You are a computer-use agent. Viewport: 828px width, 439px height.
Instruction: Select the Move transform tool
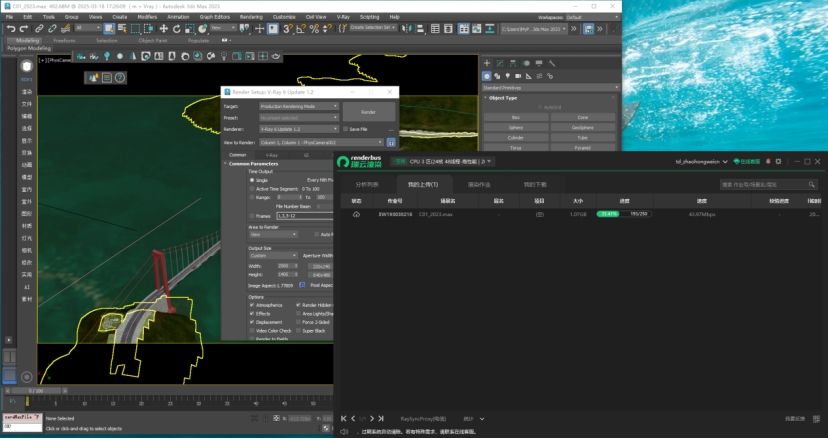(x=163, y=29)
